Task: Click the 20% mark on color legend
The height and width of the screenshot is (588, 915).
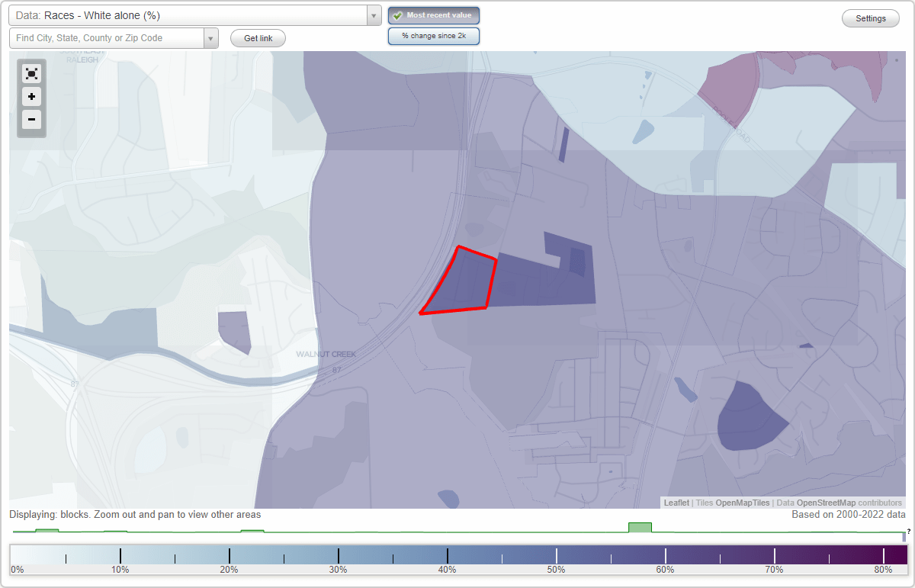Action: 229,569
